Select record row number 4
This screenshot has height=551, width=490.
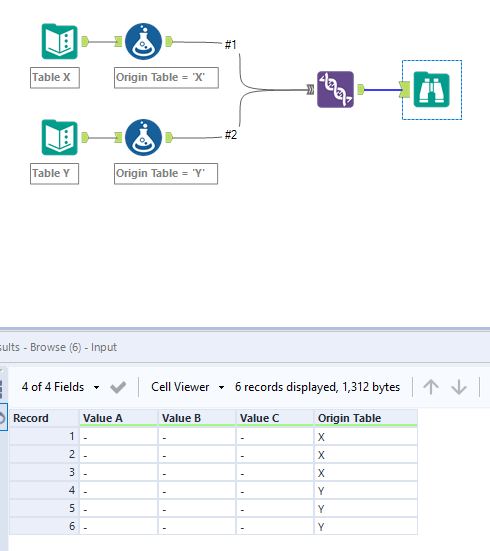pos(44,490)
